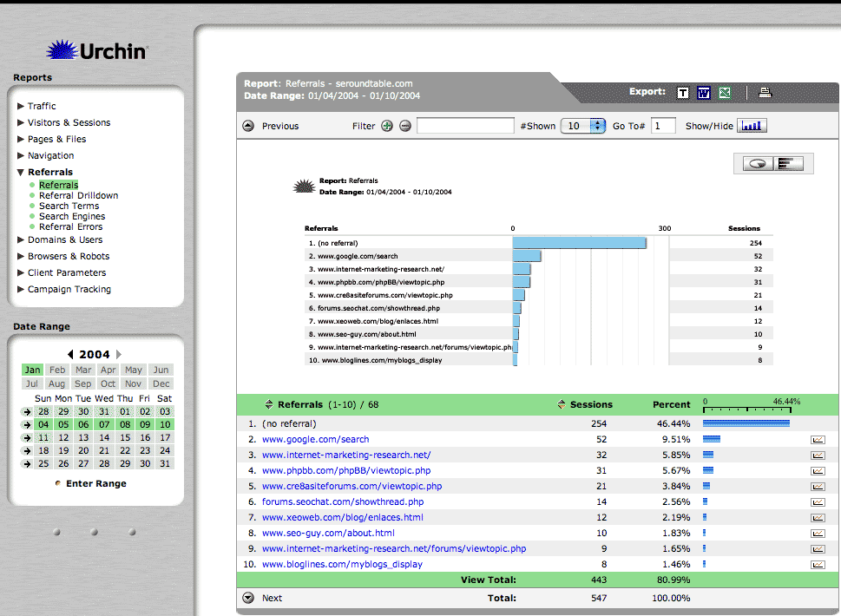Screen dimensions: 841x616
Task: Open trend graph for www.google.com/search
Action: pyautogui.click(x=818, y=440)
